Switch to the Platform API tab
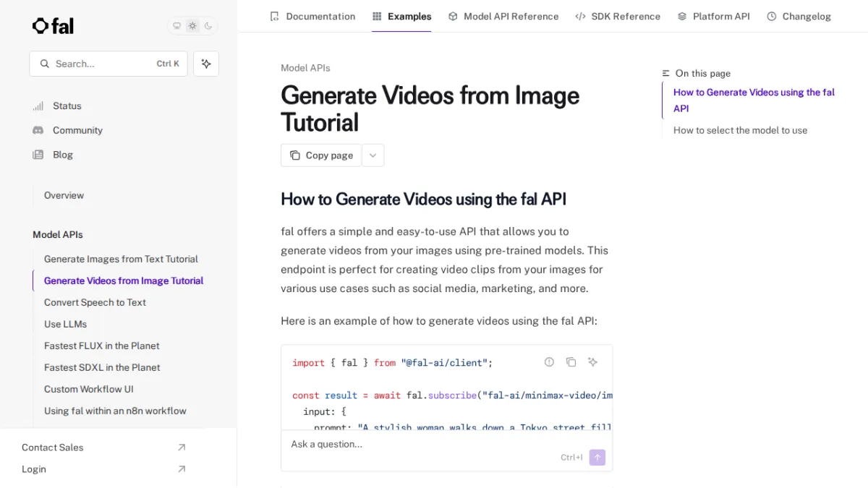This screenshot has width=868, height=488. (x=713, y=16)
